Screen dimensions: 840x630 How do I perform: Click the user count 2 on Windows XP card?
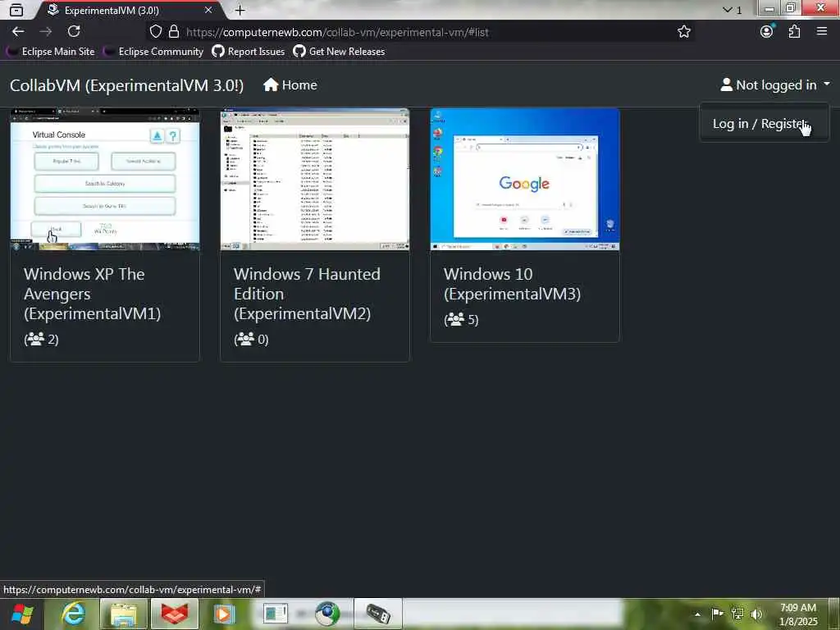click(x=41, y=339)
